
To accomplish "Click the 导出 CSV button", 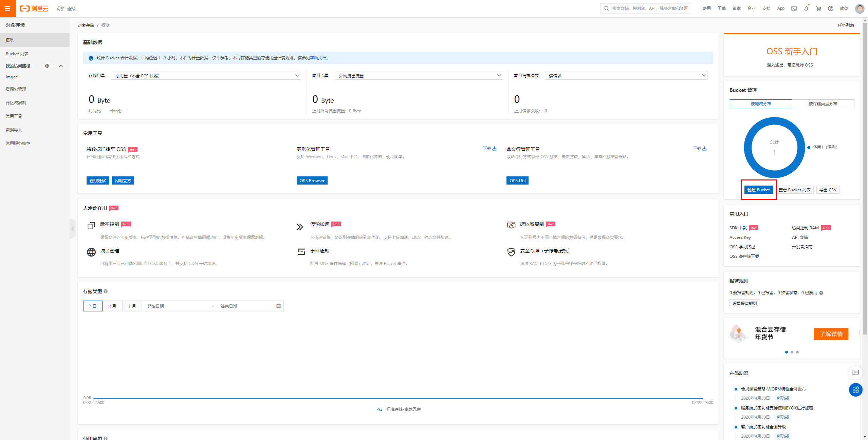I will point(828,190).
